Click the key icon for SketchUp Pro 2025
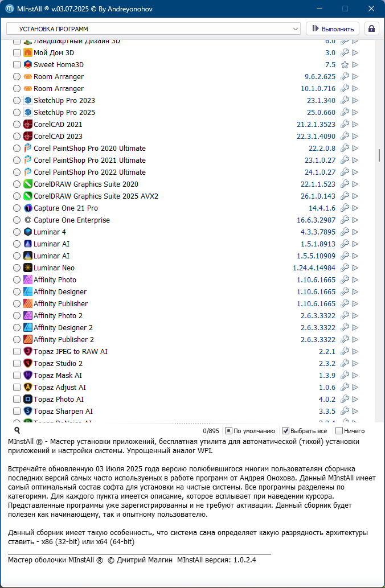 (x=345, y=112)
